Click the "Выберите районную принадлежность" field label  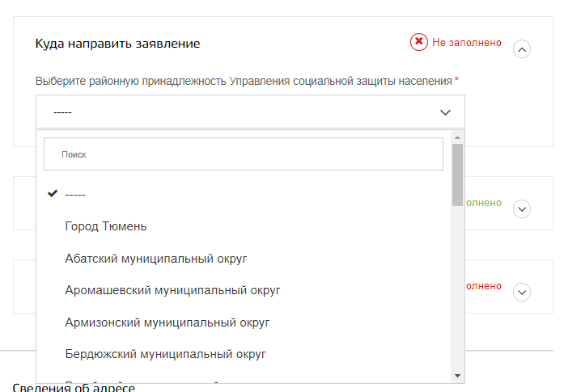(x=244, y=81)
